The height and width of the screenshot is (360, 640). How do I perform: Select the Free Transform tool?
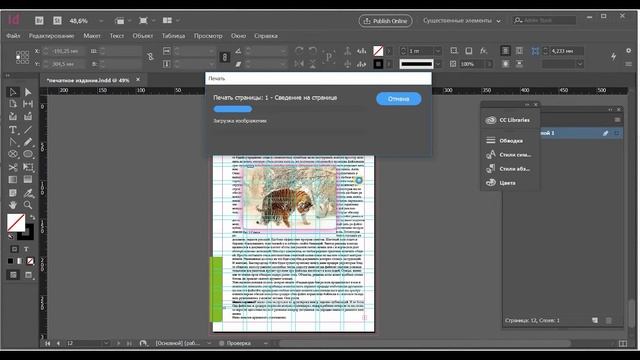coord(28,167)
